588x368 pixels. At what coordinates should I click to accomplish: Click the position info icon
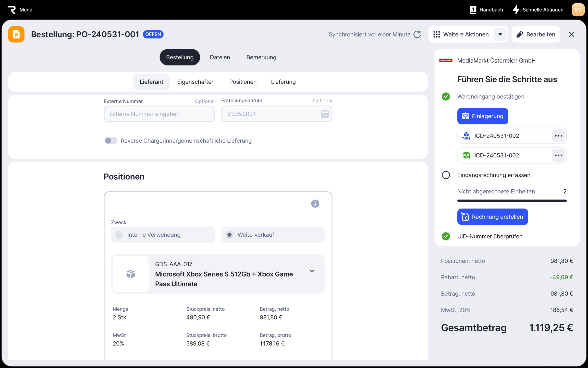(315, 204)
